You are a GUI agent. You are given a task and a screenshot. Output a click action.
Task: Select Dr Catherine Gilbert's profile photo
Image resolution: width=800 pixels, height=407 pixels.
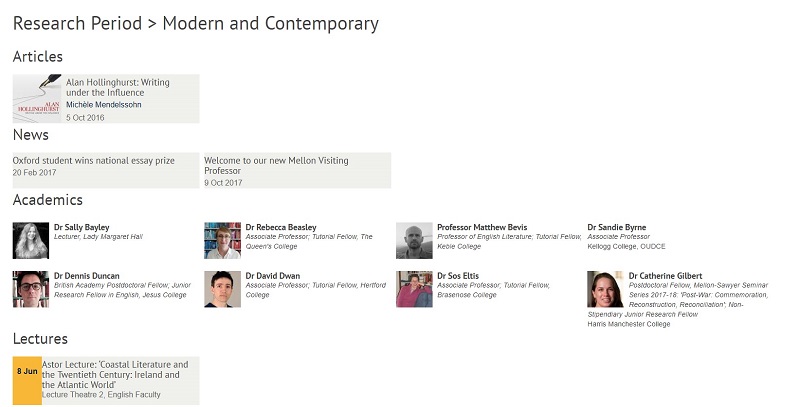(x=605, y=289)
